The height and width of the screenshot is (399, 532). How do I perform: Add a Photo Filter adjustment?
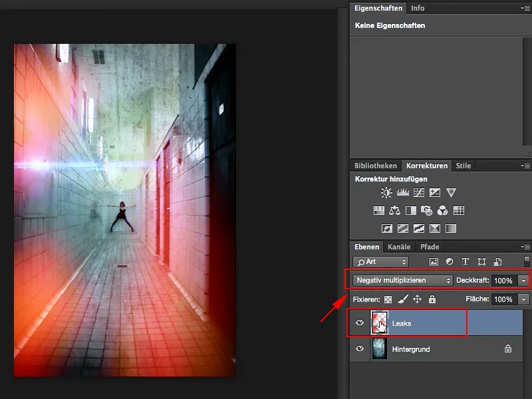426,211
